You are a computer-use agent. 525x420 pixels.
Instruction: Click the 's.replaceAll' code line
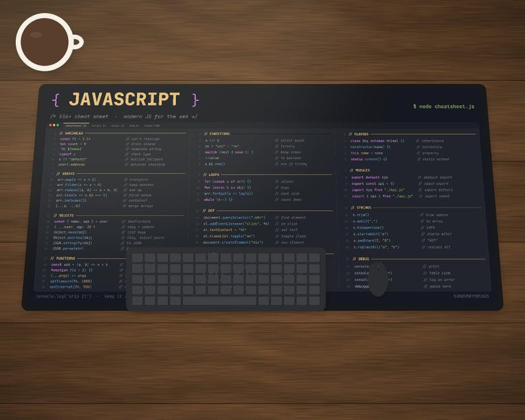coord(376,247)
